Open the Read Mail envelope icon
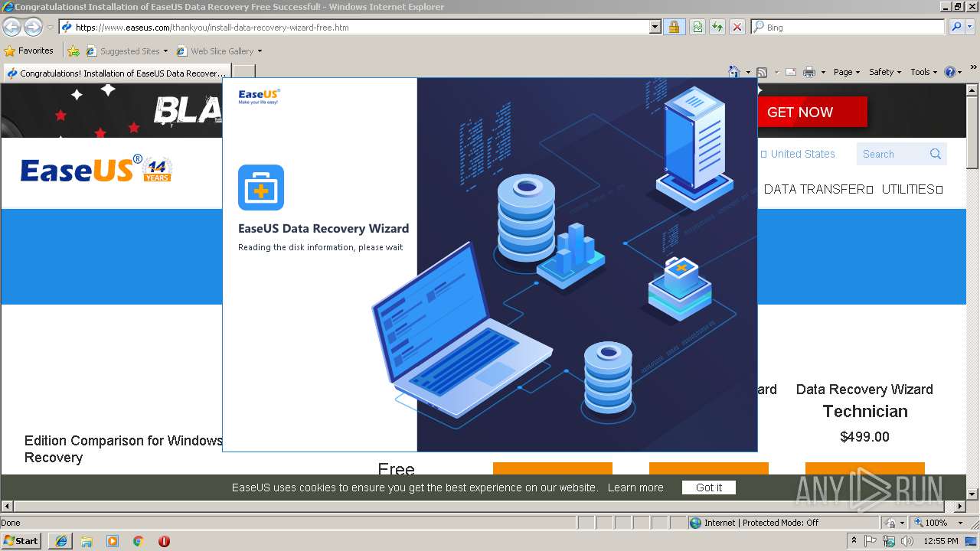Viewport: 980px width, 551px height. [790, 72]
